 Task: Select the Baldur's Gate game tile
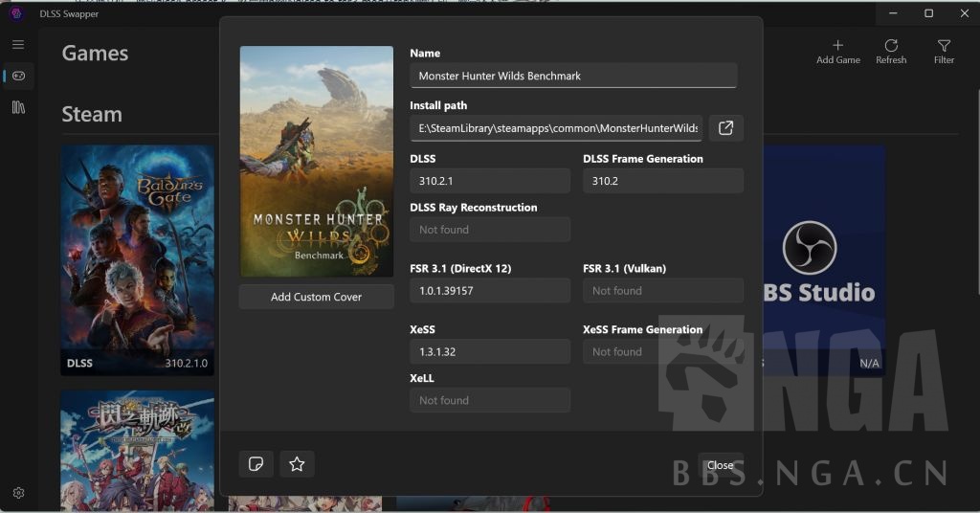pos(137,258)
